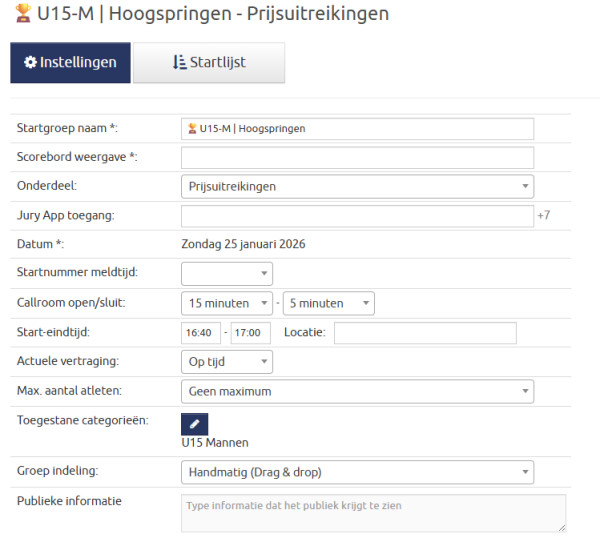This screenshot has height=546, width=600.
Task: Open the Instellingen tab
Action: (70, 62)
